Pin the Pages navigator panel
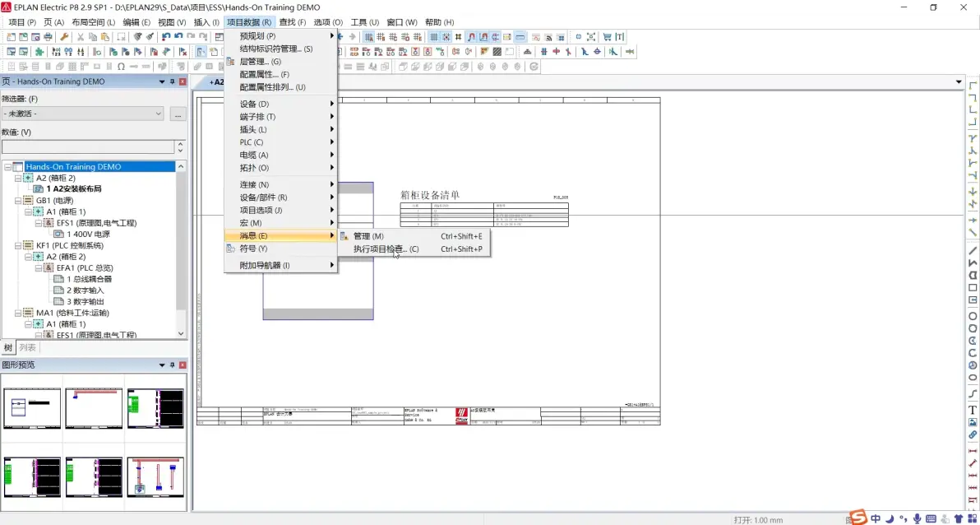The height and width of the screenshot is (525, 980). [172, 81]
